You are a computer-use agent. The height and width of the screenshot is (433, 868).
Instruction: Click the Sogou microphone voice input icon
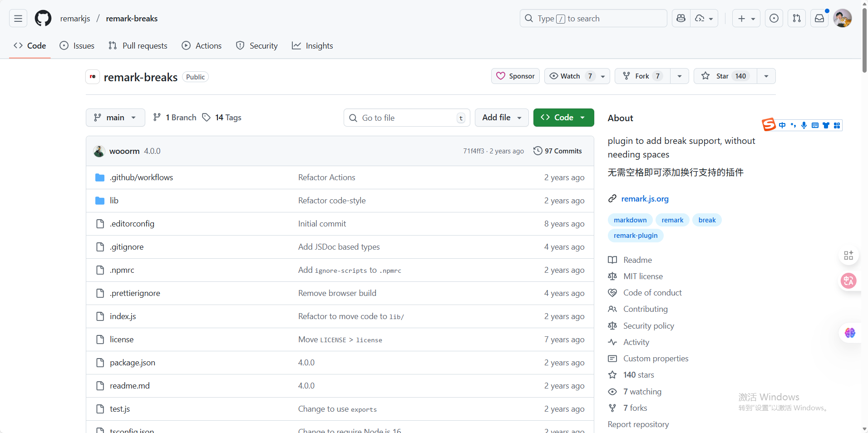point(804,125)
